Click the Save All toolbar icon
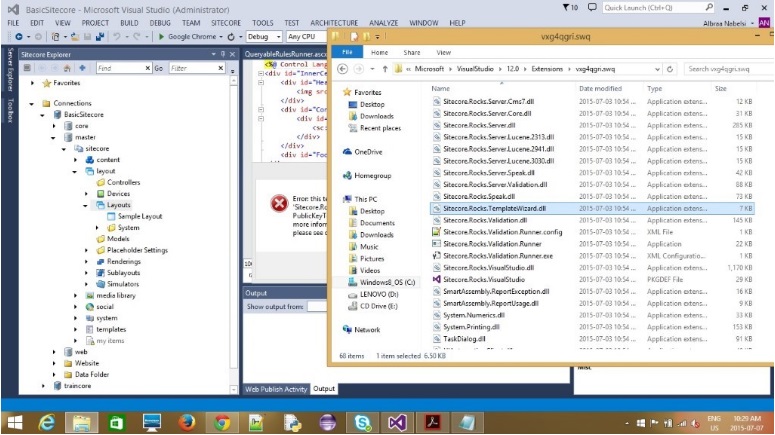Screen dimensions: 775x435 100,37
